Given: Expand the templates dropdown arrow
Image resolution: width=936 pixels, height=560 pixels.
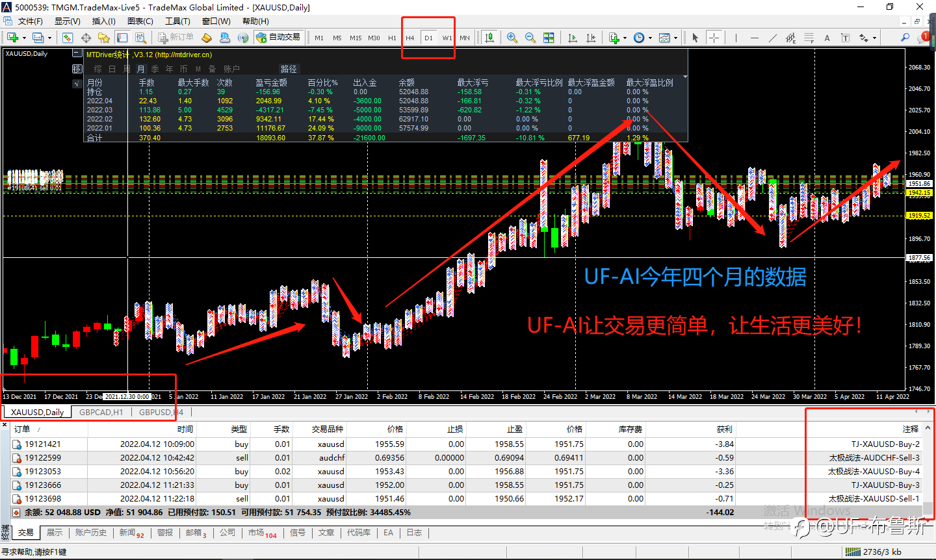Looking at the screenshot, I should tap(675, 38).
